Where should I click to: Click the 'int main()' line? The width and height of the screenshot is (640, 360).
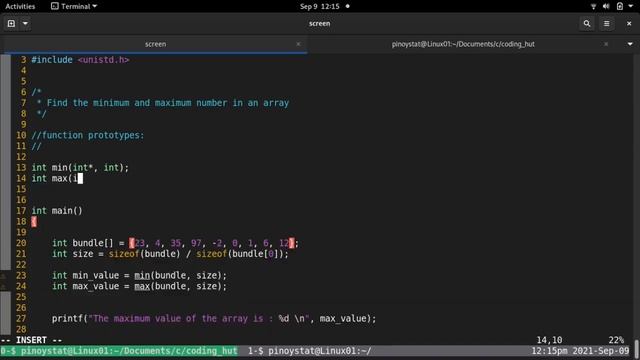point(57,211)
